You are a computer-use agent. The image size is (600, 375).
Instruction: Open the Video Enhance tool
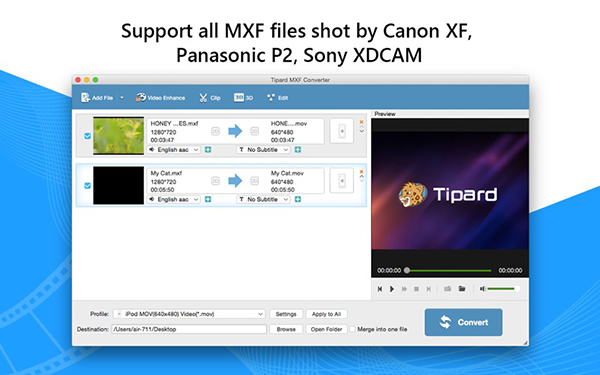click(x=160, y=98)
